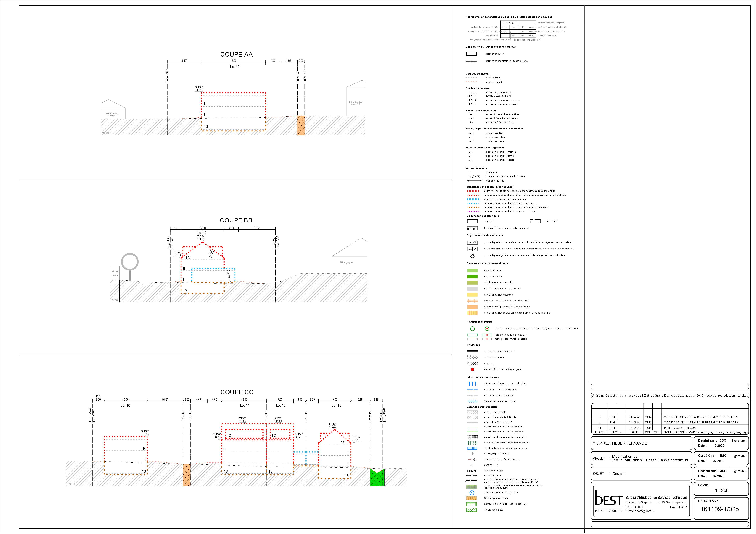
Task: Click the 'citerne de rétention' blue circle symbol
Action: tap(471, 493)
